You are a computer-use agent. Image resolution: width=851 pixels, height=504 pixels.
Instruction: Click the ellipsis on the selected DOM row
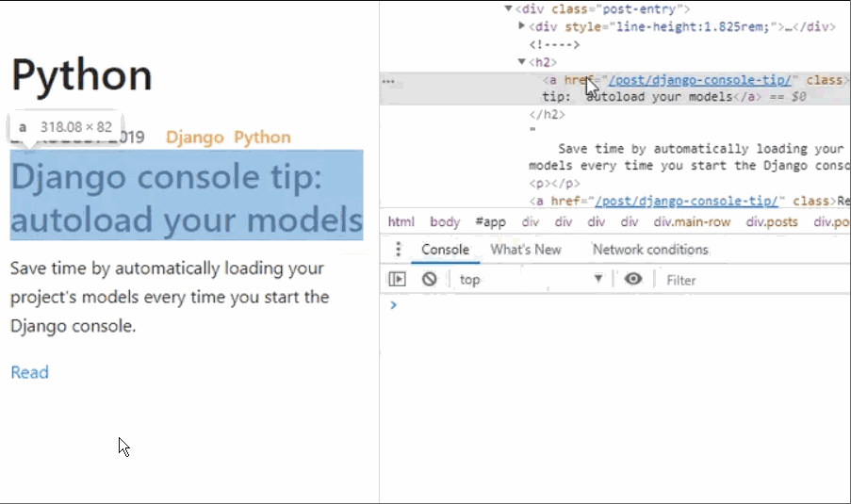(388, 82)
